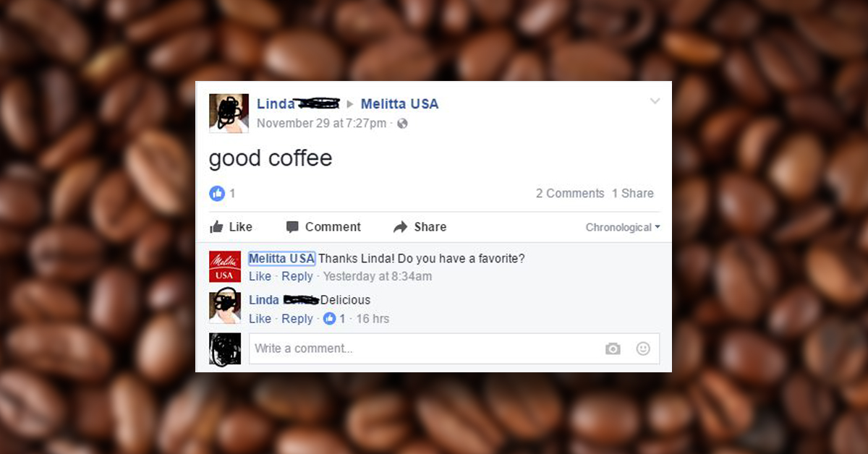Open the post options chevron menu
This screenshot has width=868, height=454.
[x=655, y=101]
